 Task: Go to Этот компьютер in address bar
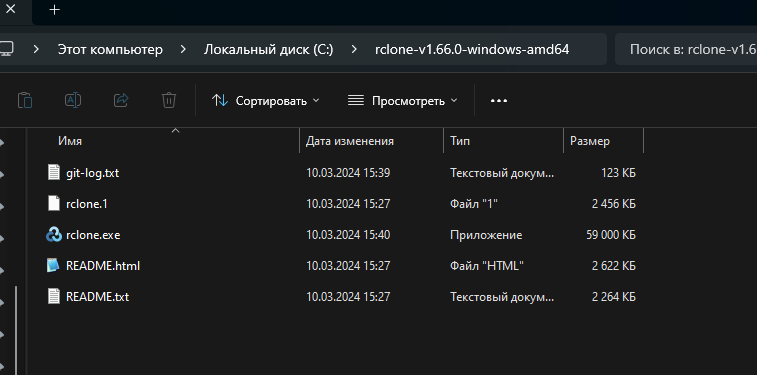(110, 49)
